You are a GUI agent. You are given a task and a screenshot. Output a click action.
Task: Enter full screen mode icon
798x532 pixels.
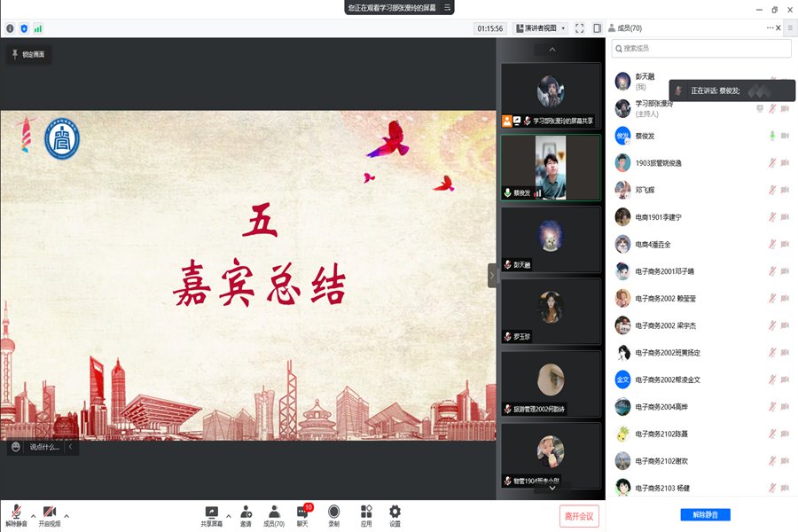pyautogui.click(x=579, y=28)
